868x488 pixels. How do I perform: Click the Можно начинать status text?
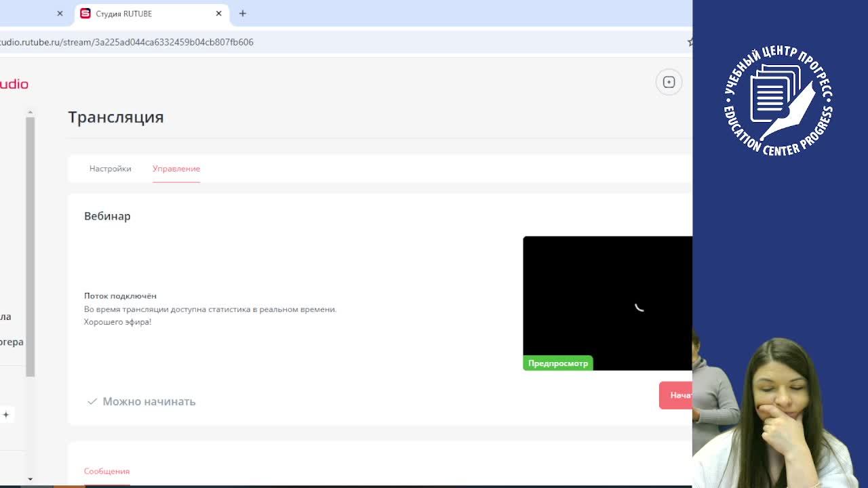[x=149, y=402]
